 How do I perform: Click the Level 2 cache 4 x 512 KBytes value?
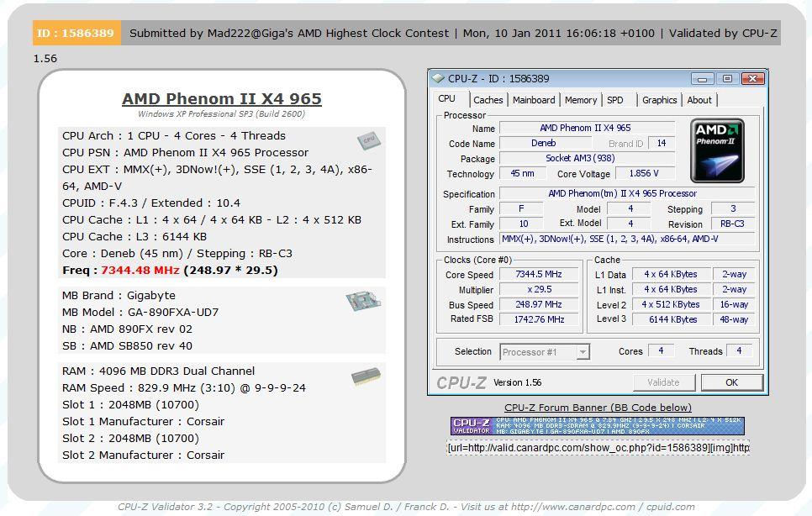pyautogui.click(x=672, y=304)
